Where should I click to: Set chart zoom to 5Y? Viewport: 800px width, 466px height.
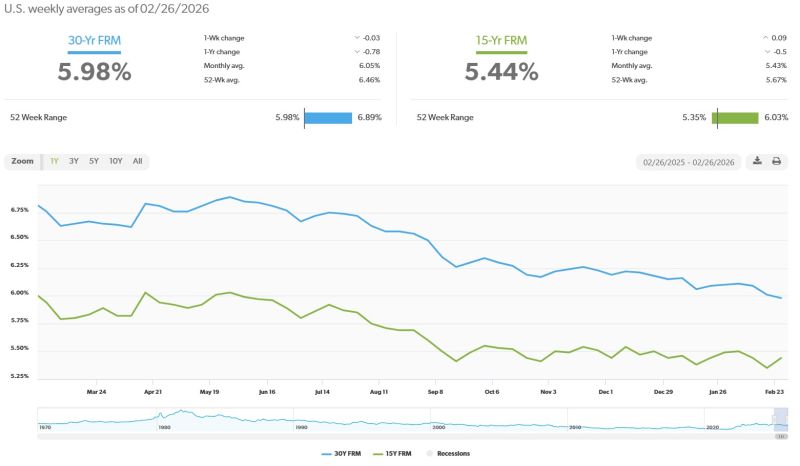tap(94, 161)
